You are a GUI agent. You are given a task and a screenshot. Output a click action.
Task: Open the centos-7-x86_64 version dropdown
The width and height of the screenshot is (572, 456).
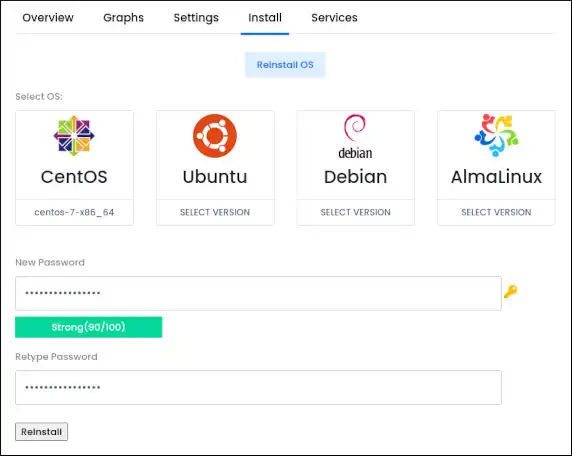(74, 212)
